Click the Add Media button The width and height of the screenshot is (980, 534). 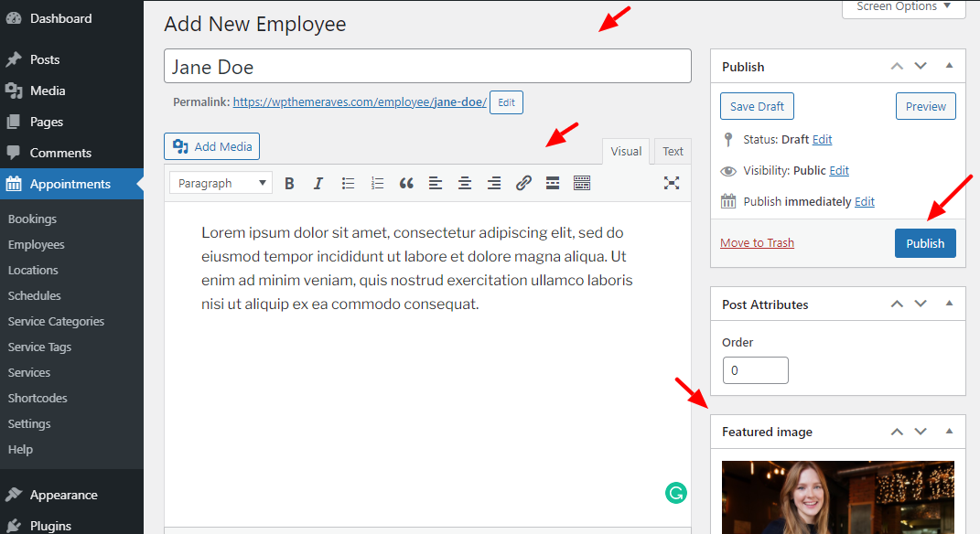coord(212,146)
